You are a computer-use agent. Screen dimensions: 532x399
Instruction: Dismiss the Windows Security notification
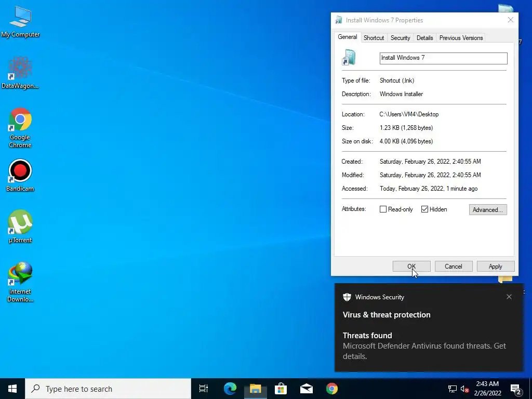click(509, 297)
